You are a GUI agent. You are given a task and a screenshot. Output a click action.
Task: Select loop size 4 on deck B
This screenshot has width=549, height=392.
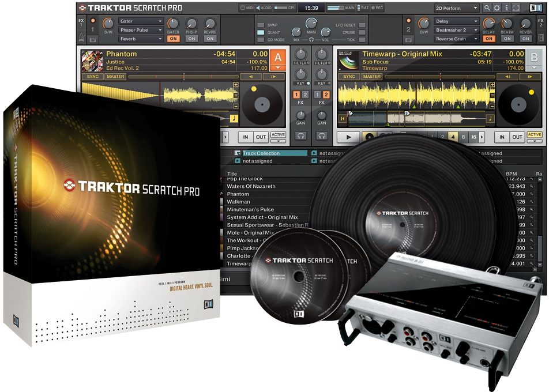tap(453, 137)
